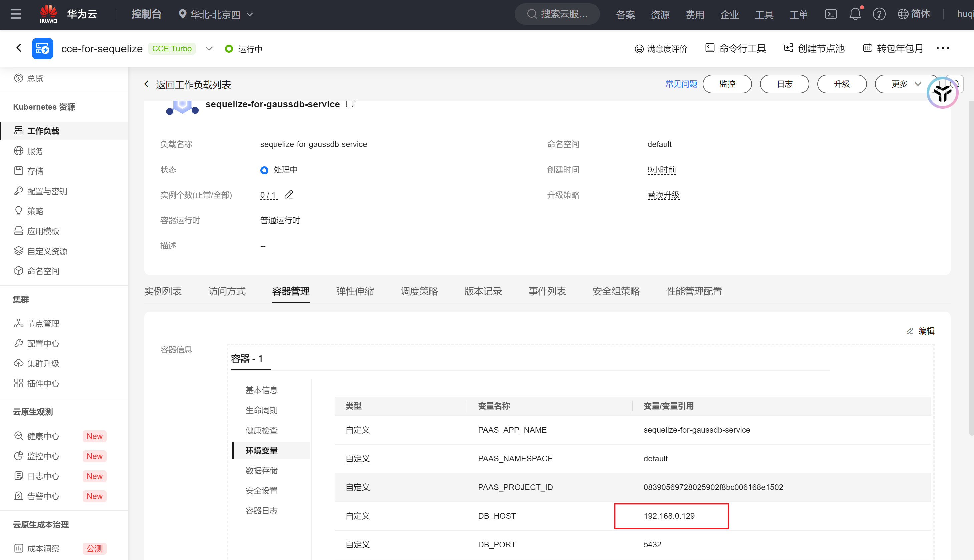Click the notification bell icon

(x=855, y=14)
